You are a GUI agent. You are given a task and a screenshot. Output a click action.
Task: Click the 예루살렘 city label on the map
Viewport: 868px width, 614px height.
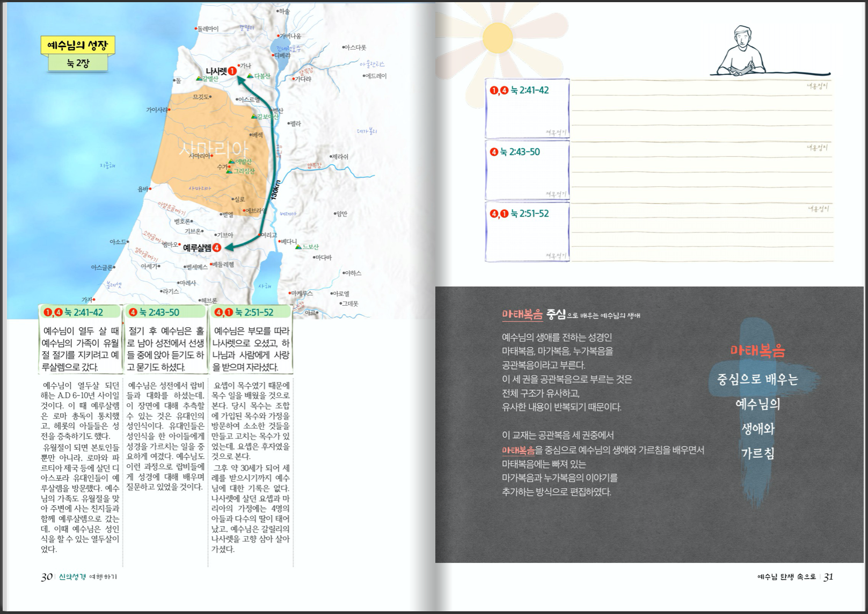[x=197, y=248]
